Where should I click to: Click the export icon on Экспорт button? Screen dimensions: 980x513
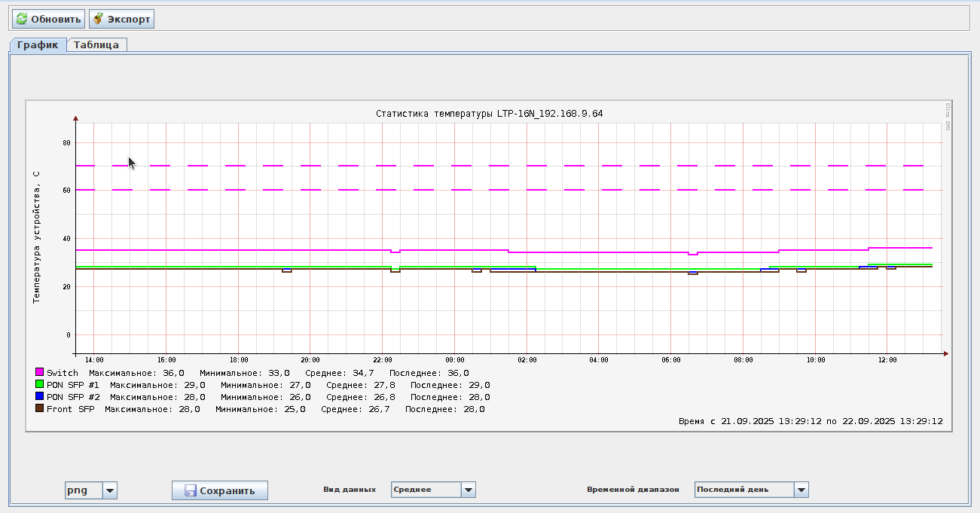tap(98, 19)
